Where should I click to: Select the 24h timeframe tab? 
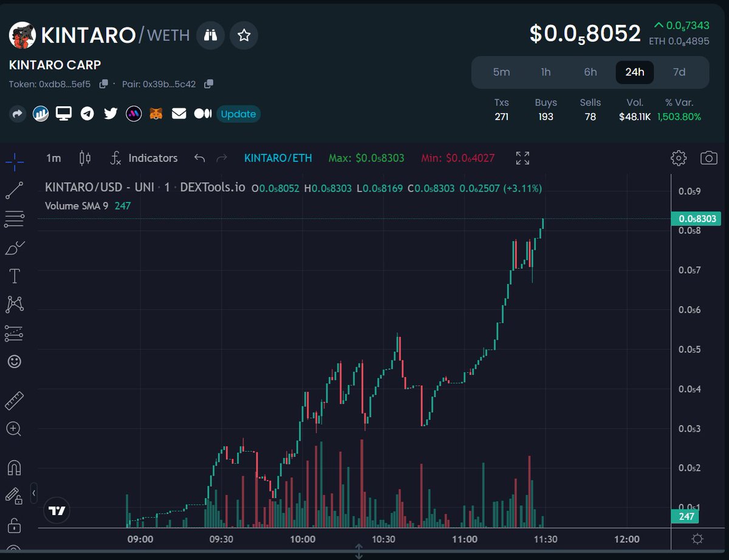[635, 72]
